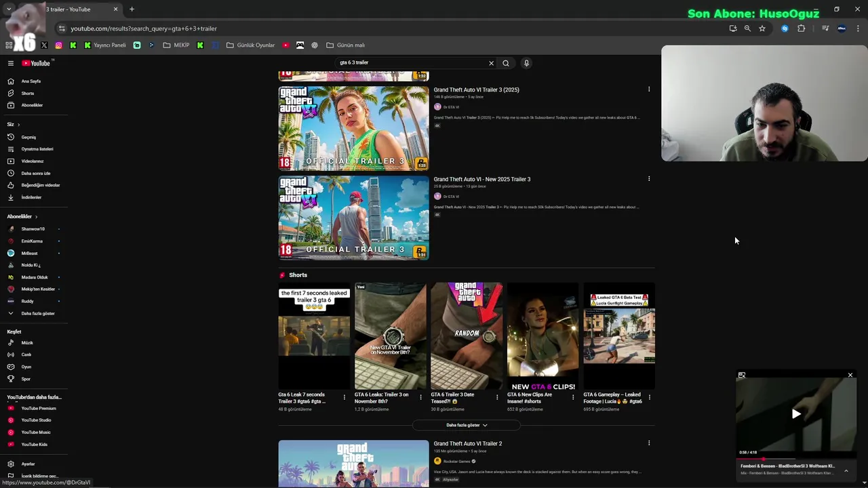Open the Yayıncı Paneli bookmark
Screen dimensions: 868x488
(x=105, y=45)
